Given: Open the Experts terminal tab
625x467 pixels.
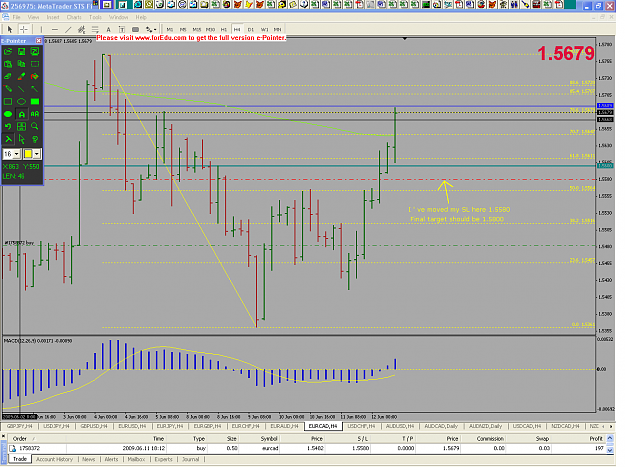Looking at the screenshot, I should [x=163, y=459].
